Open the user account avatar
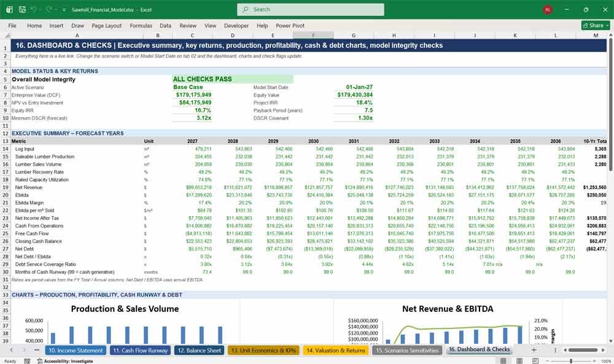 click(x=548, y=9)
